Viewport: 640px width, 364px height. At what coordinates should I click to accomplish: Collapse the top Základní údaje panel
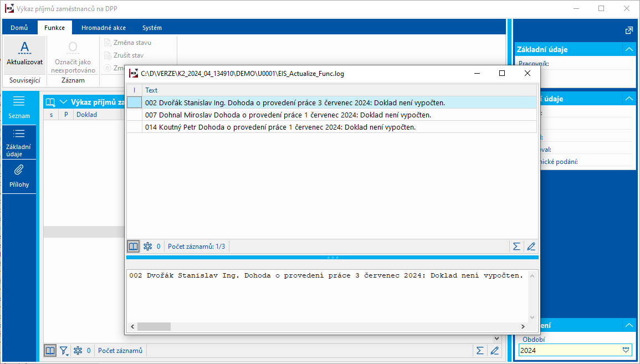tap(629, 49)
